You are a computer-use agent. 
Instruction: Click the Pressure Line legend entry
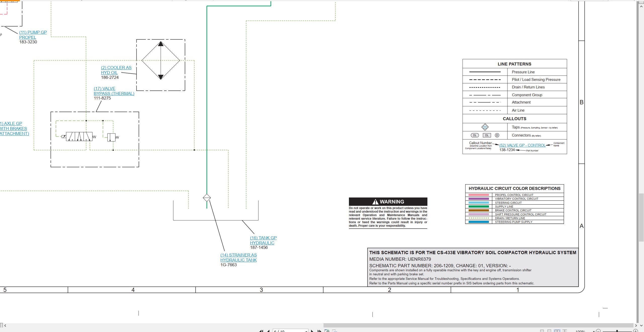coord(514,72)
